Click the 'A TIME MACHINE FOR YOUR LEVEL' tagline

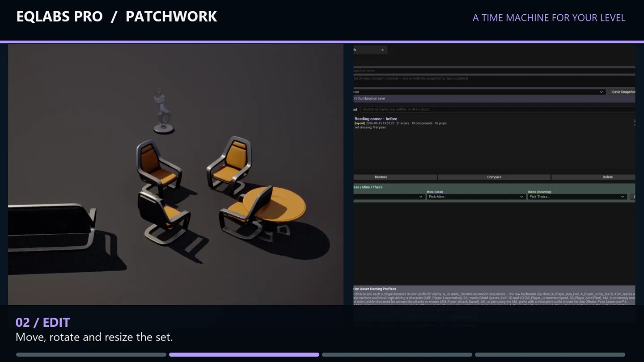(549, 18)
